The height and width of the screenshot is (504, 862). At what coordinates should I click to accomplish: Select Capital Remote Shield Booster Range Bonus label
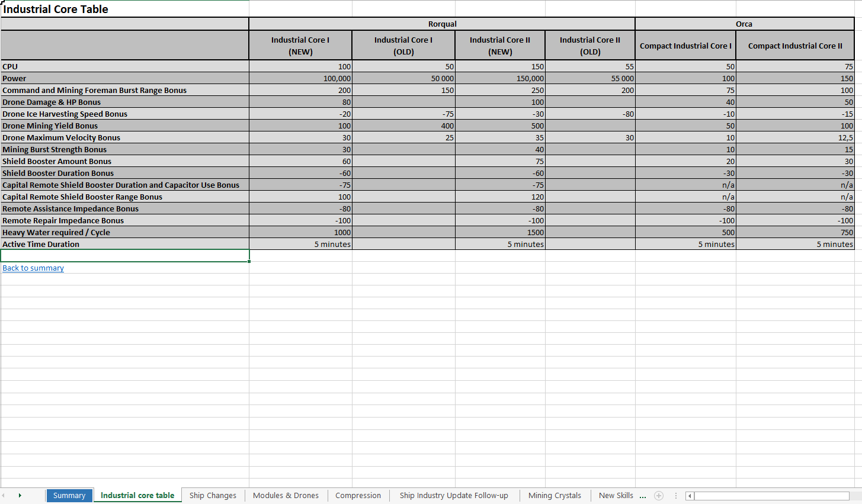(x=124, y=197)
